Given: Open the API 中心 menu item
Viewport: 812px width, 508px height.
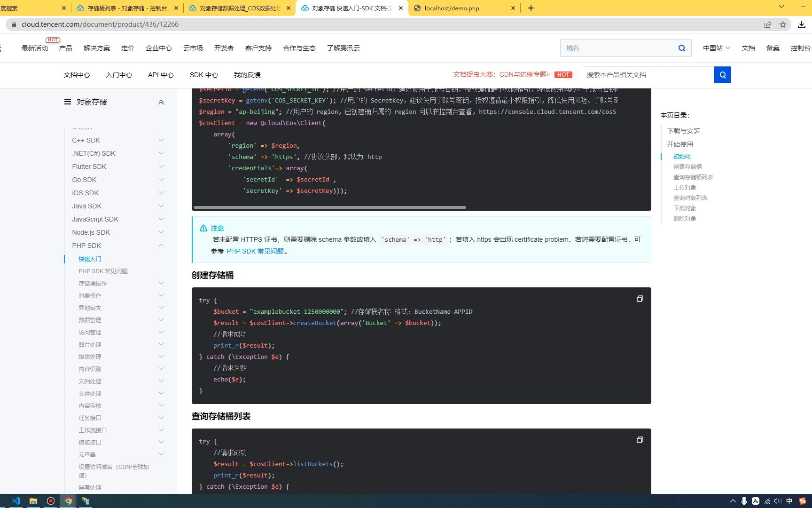Looking at the screenshot, I should coord(161,75).
